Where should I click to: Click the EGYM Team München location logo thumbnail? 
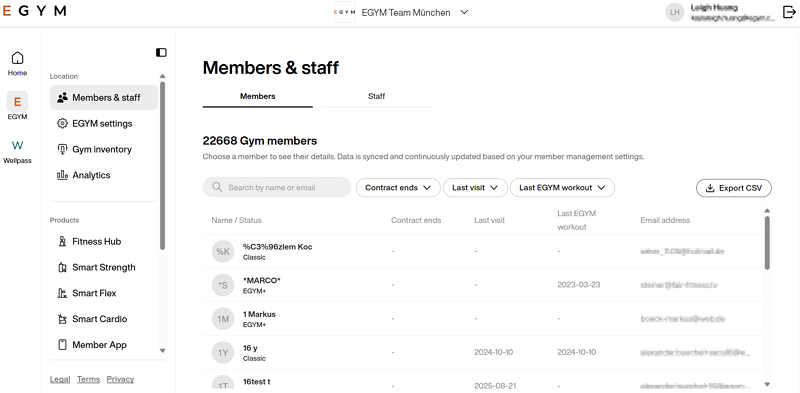(x=344, y=12)
